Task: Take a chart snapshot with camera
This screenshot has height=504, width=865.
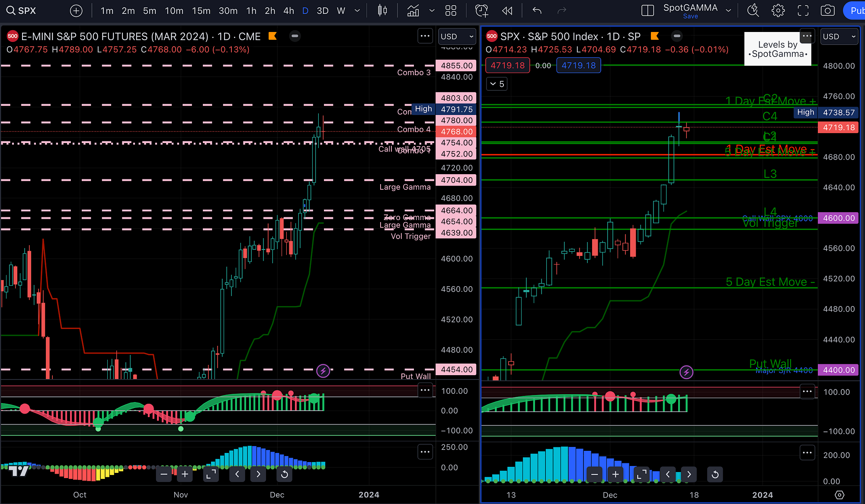Action: [828, 10]
